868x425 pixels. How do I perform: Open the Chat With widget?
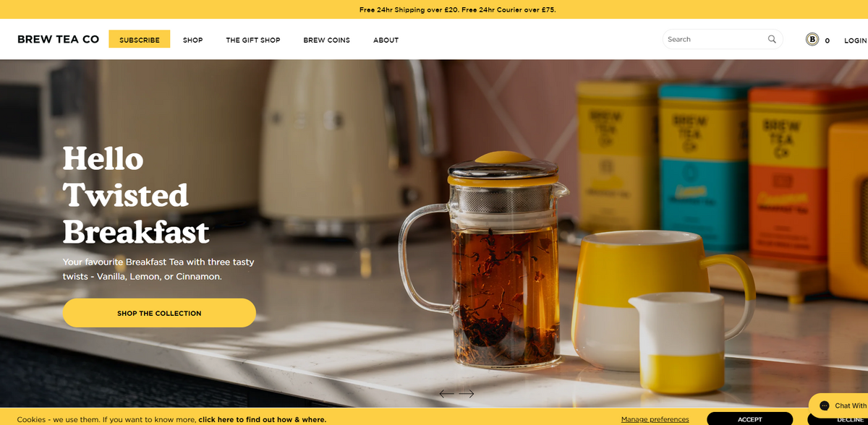pos(838,405)
